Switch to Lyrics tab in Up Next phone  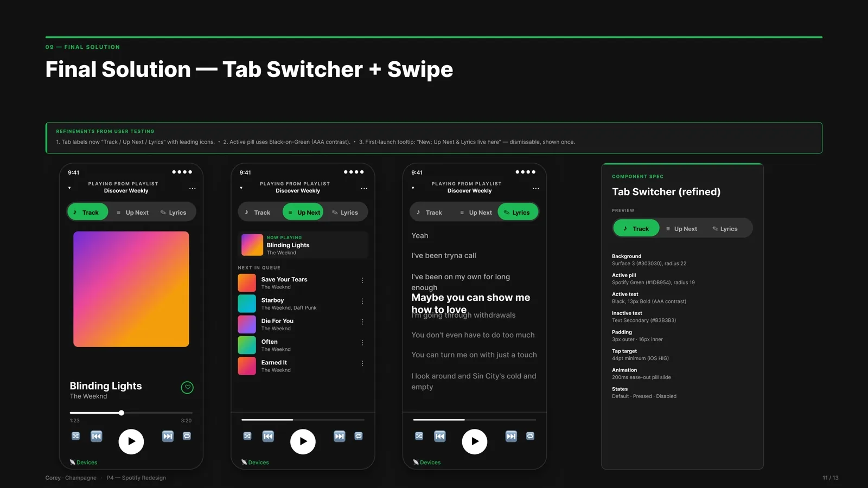(x=345, y=213)
